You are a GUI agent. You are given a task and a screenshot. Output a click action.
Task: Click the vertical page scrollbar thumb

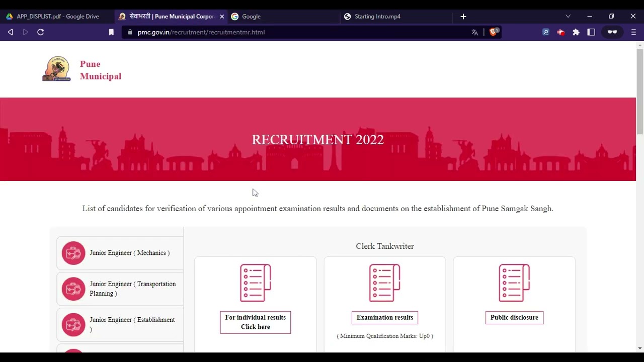coord(640,92)
